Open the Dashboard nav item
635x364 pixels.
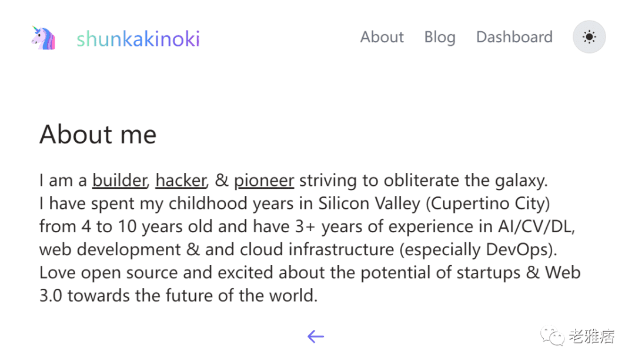pos(514,37)
